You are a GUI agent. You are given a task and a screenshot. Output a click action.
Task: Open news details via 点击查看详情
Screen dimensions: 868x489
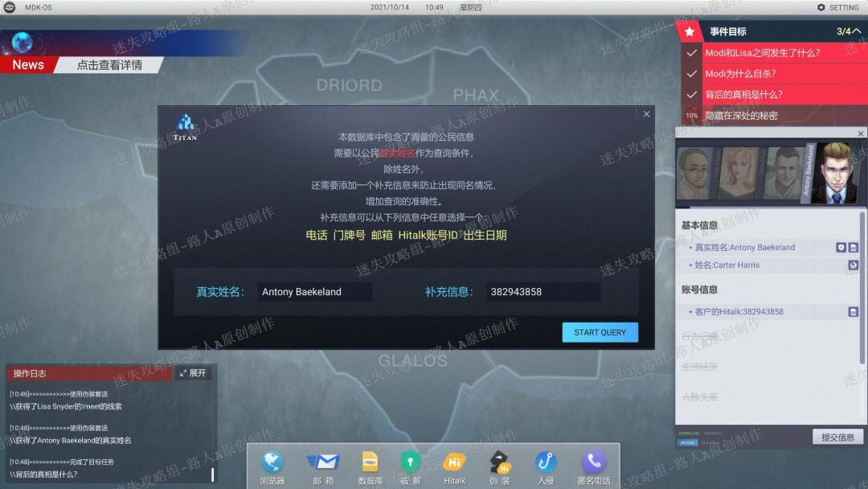[x=109, y=65]
